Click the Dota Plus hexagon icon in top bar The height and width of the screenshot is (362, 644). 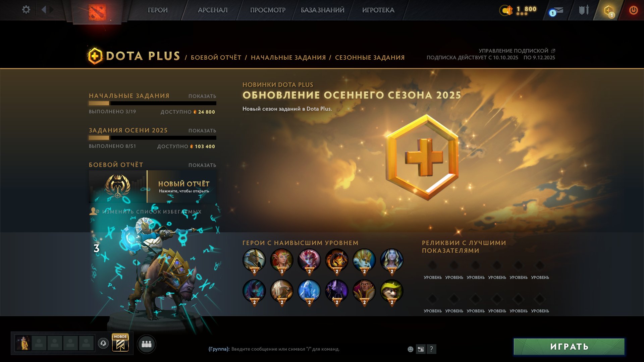609,11
